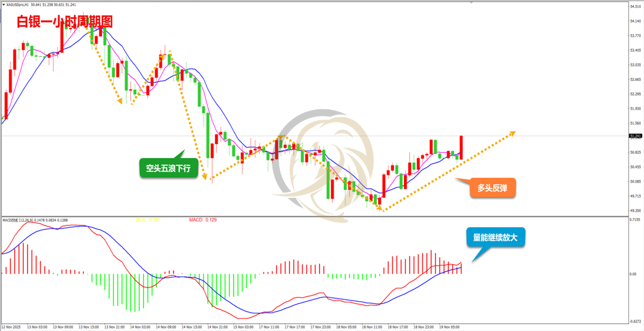
Task: Click the 49.350 price axis label
Action: pyautogui.click(x=635, y=211)
